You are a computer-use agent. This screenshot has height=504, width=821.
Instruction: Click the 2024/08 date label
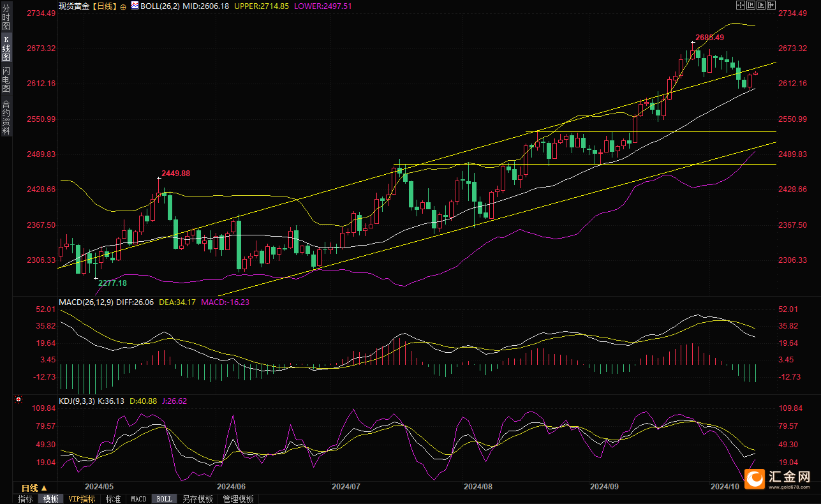pos(478,486)
